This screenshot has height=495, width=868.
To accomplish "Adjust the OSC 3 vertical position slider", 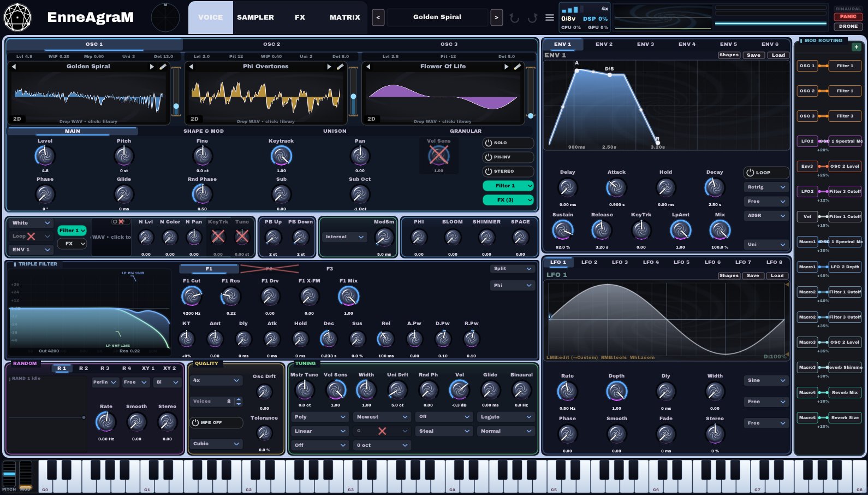I will coord(531,91).
